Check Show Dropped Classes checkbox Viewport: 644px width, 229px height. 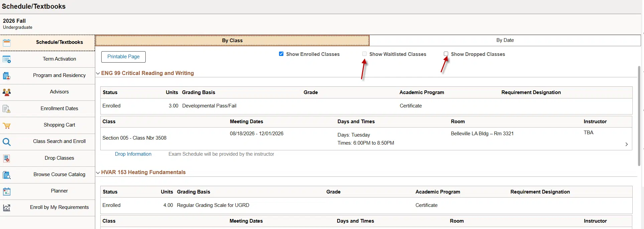(446, 54)
